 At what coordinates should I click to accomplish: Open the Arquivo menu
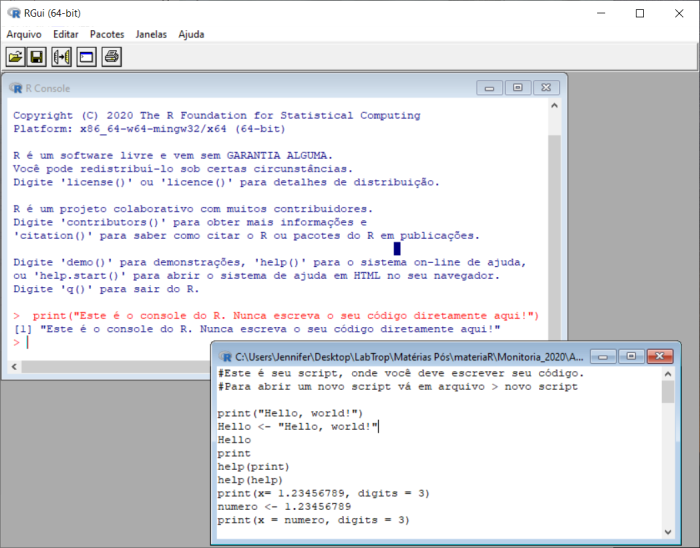(24, 34)
